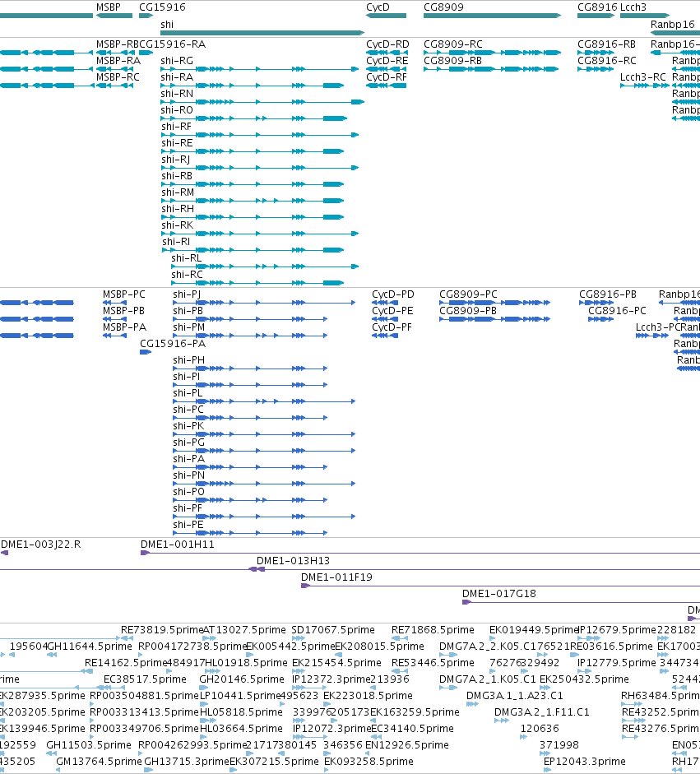The width and height of the screenshot is (700, 774).
Task: Click the CG8916-RB transcript label
Action: (607, 44)
